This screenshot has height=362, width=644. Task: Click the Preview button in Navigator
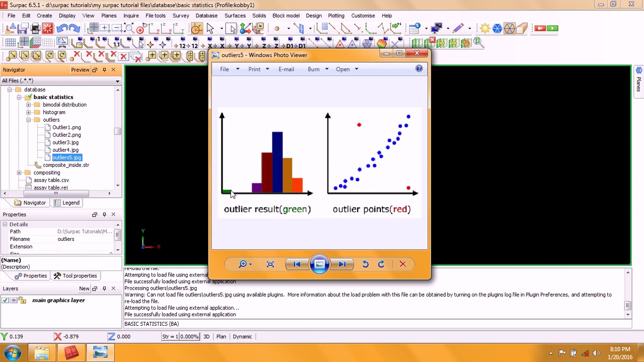80,70
